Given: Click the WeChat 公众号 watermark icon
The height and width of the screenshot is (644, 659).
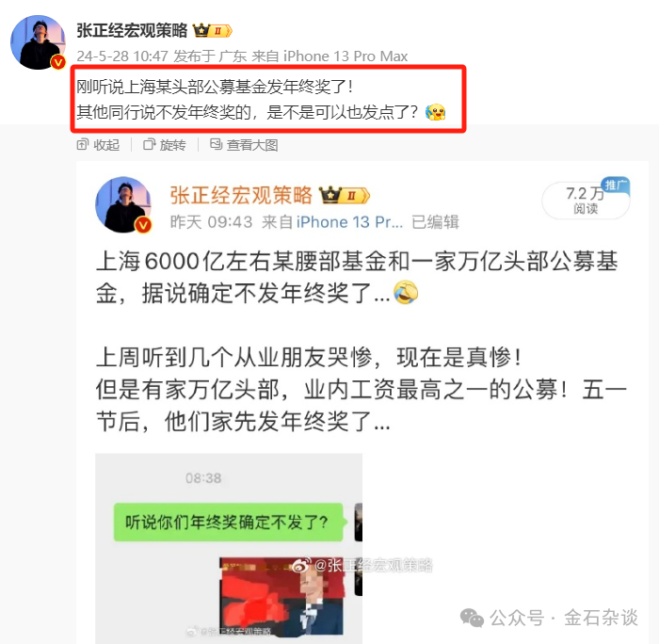Looking at the screenshot, I should pyautogui.click(x=472, y=618).
